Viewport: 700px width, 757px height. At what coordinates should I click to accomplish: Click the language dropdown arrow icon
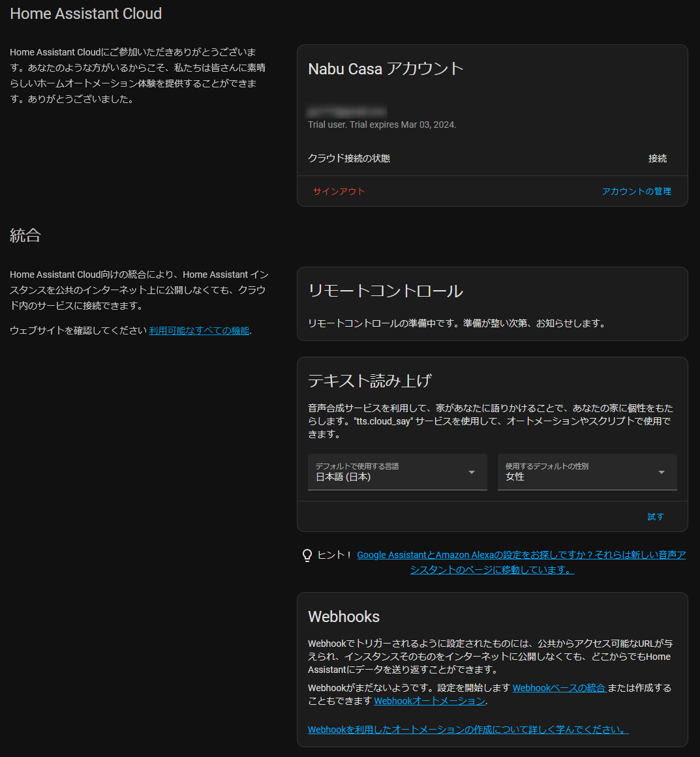click(x=472, y=472)
